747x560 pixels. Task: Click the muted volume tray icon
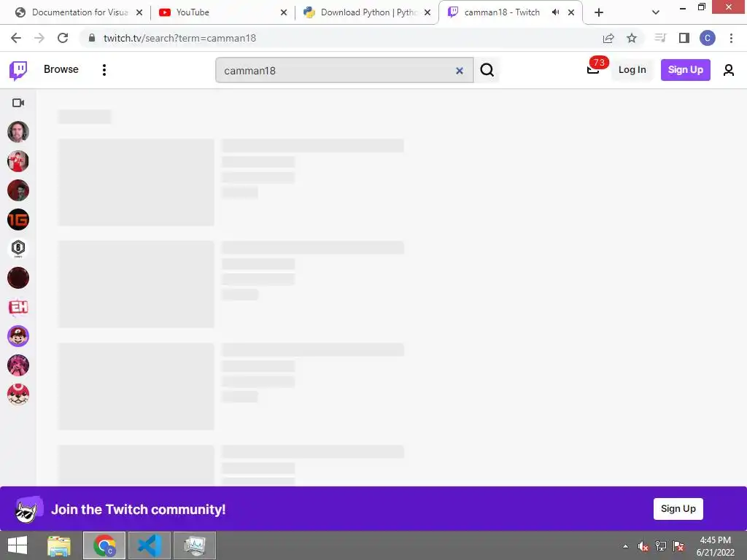click(x=643, y=546)
